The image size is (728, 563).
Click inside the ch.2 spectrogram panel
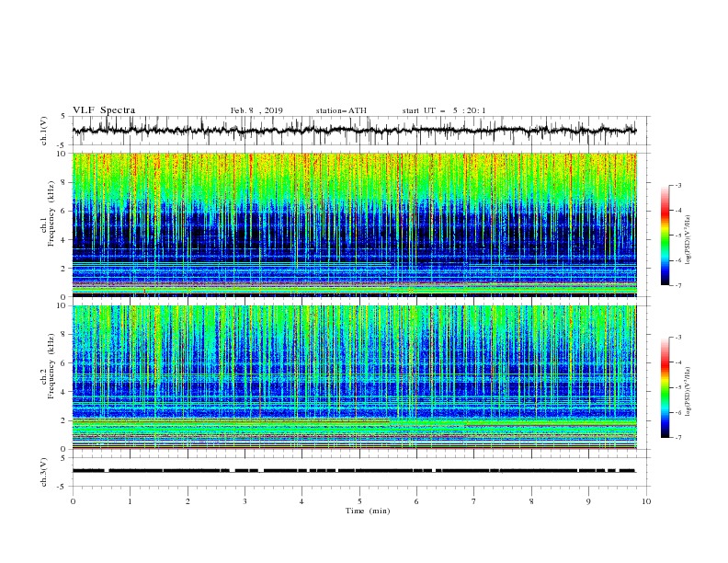(x=355, y=377)
